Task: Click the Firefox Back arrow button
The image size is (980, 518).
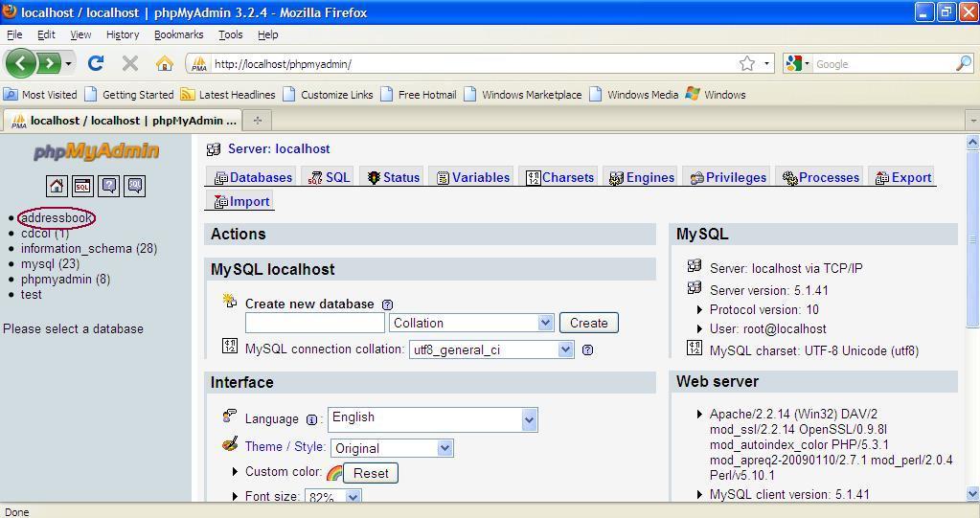Action: pyautogui.click(x=20, y=63)
